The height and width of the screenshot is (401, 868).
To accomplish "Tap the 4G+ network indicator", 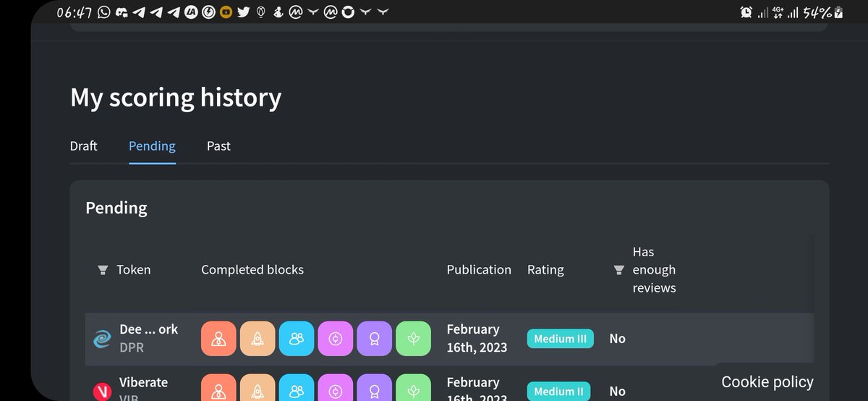I will click(778, 12).
